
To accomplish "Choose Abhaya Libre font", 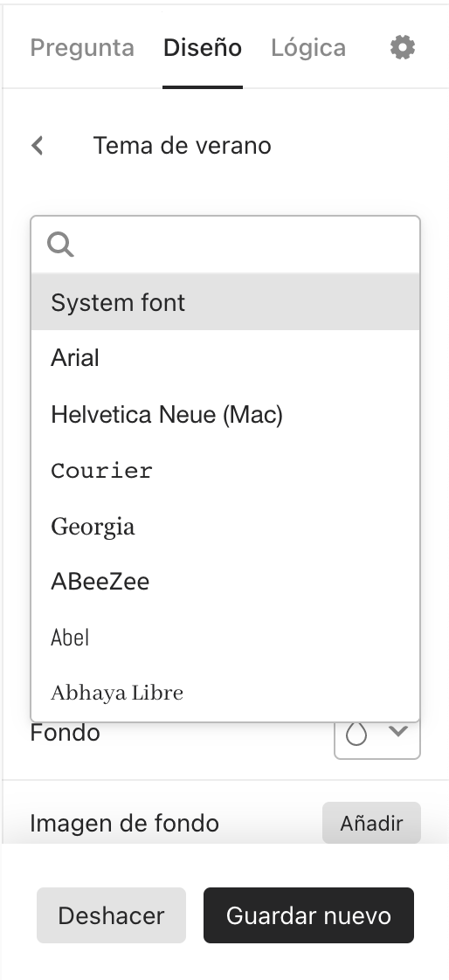I will tap(225, 693).
